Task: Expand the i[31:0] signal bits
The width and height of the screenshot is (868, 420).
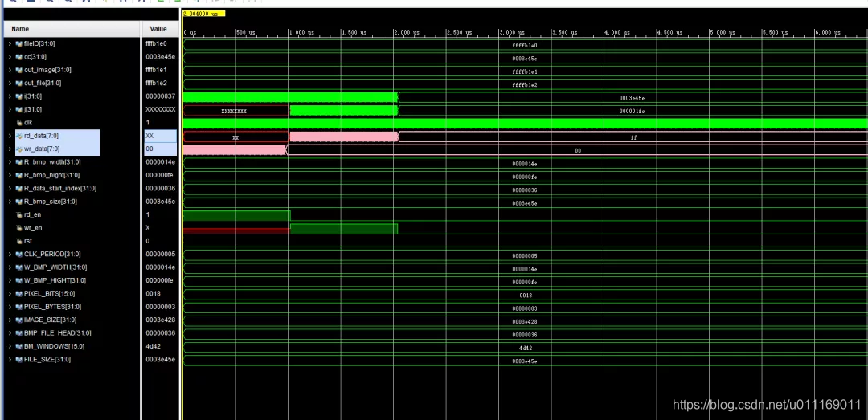Action: pyautogui.click(x=10, y=96)
